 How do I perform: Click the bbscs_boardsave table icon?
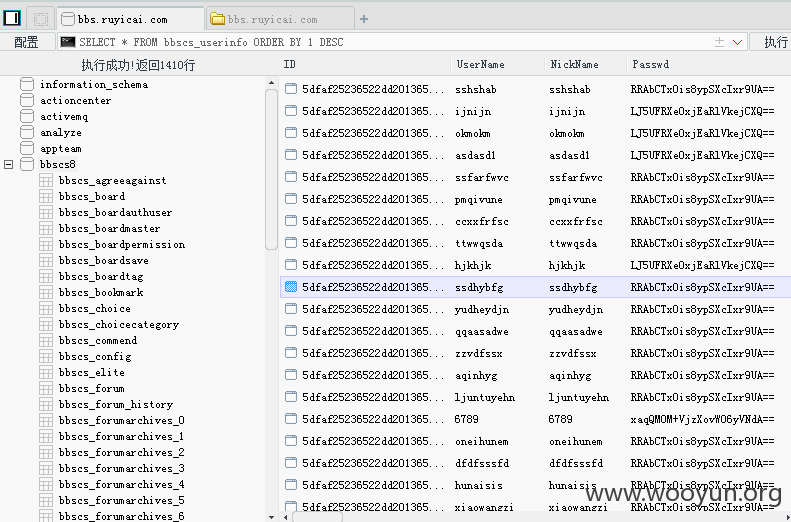(46, 260)
